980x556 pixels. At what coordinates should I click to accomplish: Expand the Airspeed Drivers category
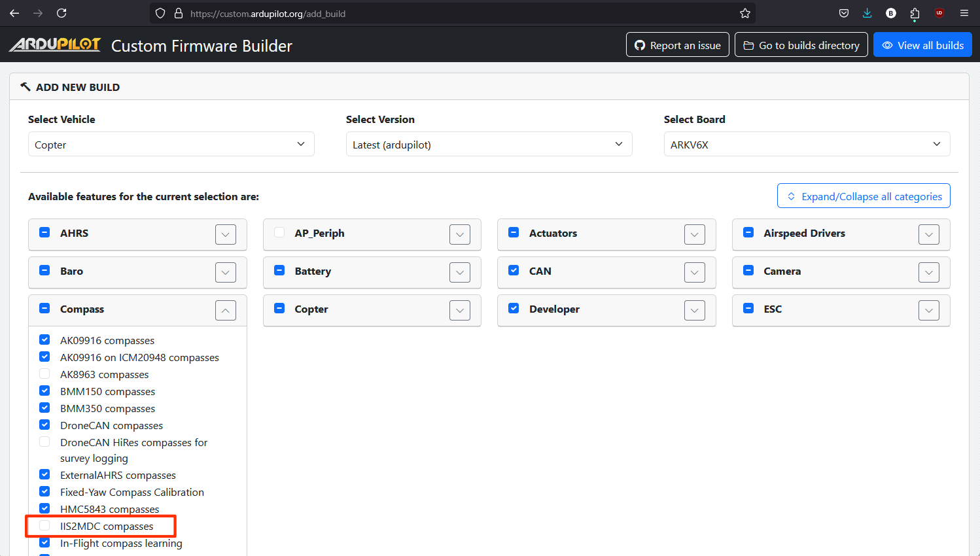[929, 234]
